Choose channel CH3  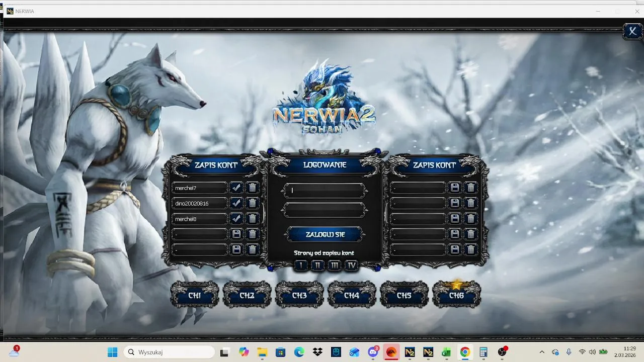click(299, 295)
